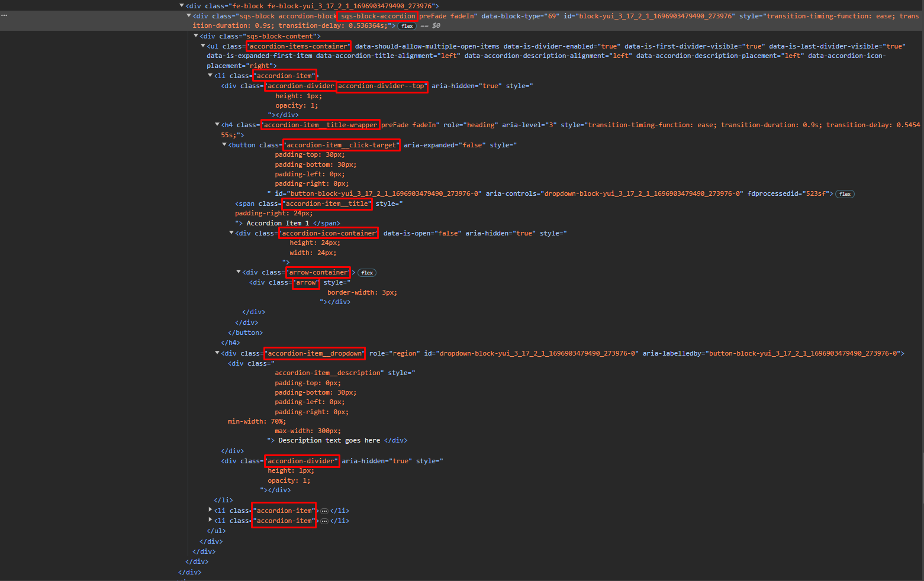Open the ellipsis badge in second accordion-item li
This screenshot has width=924, height=581.
(x=324, y=511)
